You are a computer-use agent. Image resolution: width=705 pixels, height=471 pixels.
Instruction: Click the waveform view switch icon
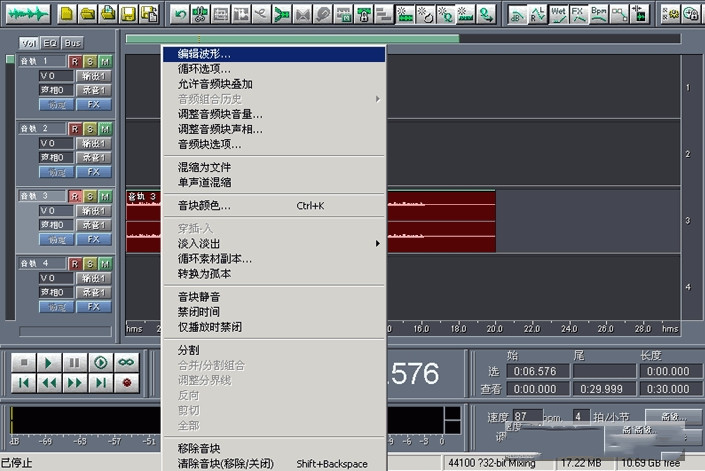click(25, 14)
